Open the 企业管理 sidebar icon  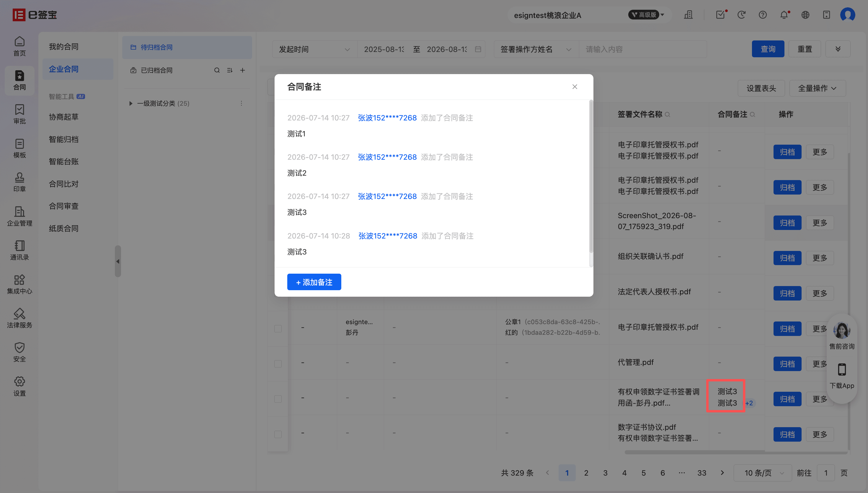[x=19, y=216]
